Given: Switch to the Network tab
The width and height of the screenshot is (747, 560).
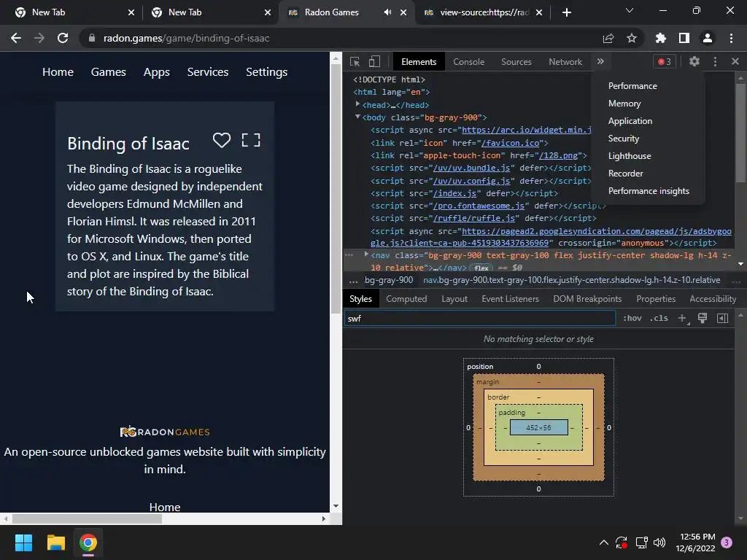Looking at the screenshot, I should (x=565, y=62).
